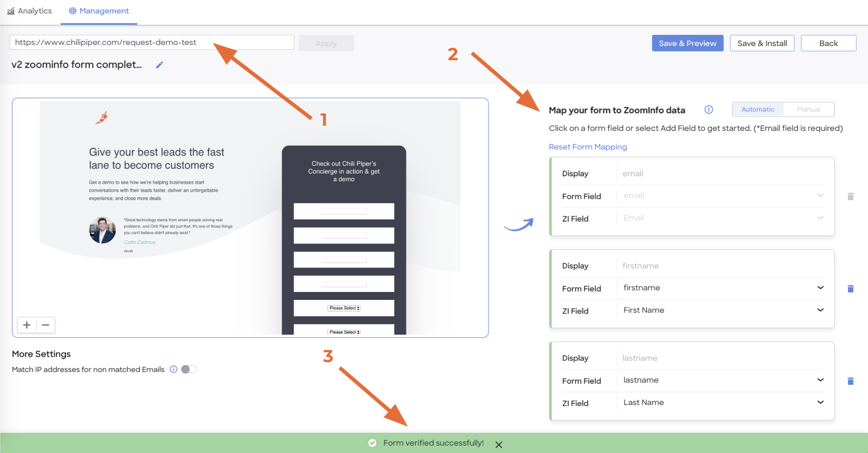Dismiss the Form verified successfully banner
The width and height of the screenshot is (868, 453).
499,445
